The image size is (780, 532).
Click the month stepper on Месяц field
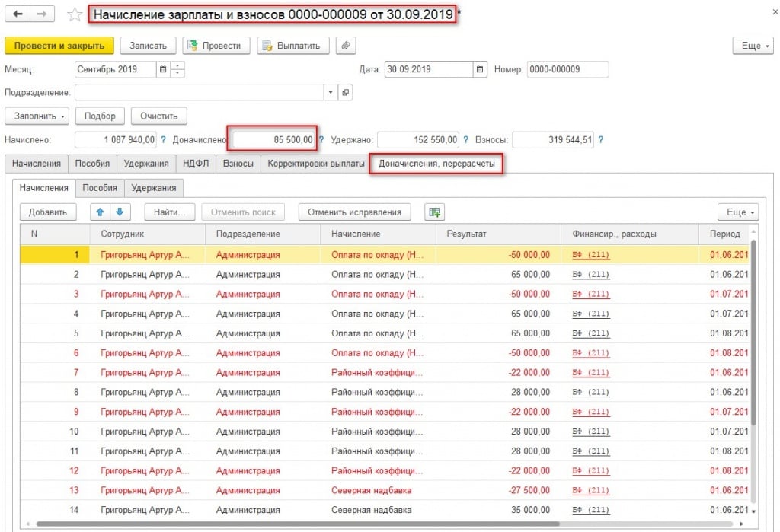pos(177,69)
